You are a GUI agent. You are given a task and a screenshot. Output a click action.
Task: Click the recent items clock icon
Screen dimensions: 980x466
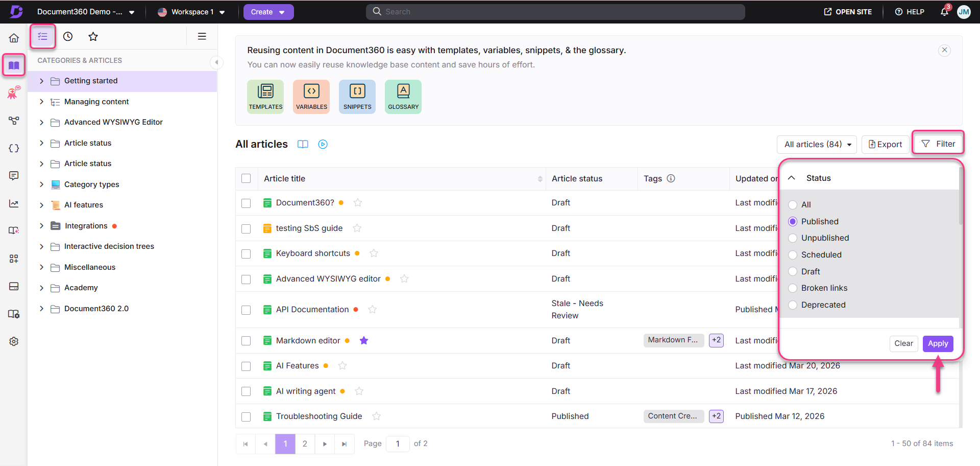tap(67, 36)
